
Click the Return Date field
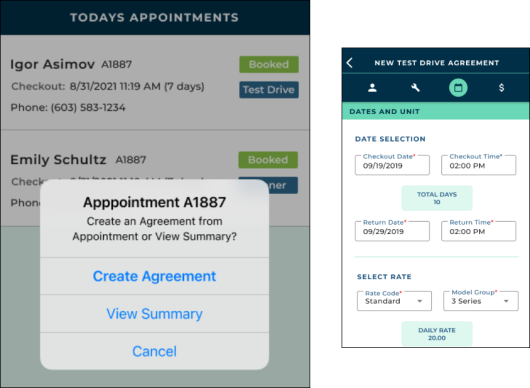tap(392, 231)
